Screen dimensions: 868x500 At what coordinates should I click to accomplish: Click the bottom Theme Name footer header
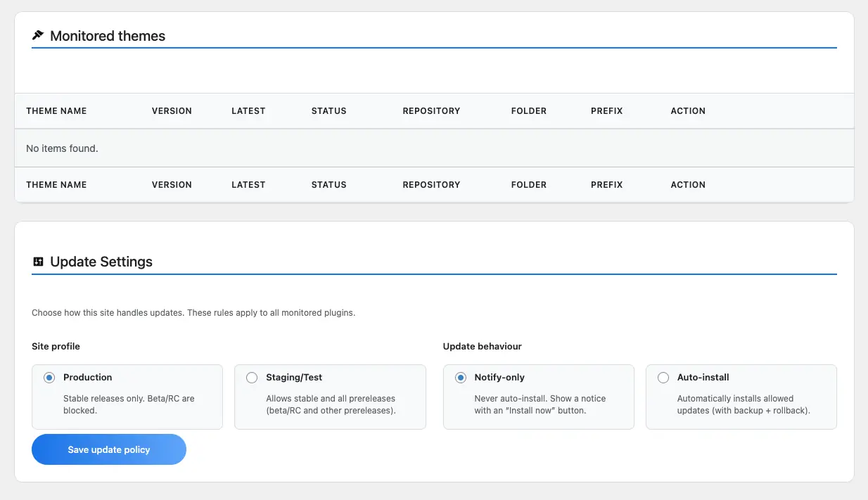56,185
